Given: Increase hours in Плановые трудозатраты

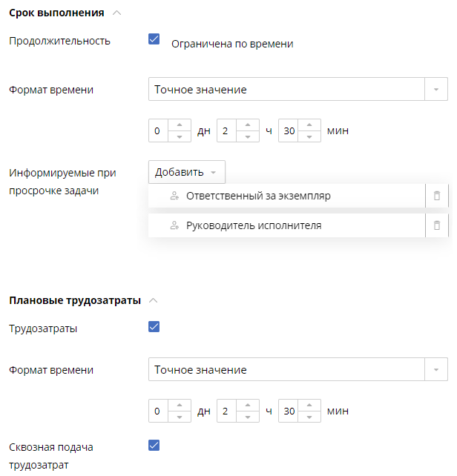Looking at the screenshot, I should tap(248, 406).
